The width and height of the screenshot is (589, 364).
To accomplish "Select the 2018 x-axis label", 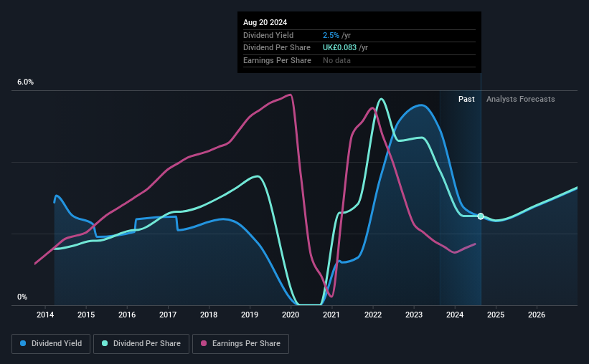I will tap(209, 315).
